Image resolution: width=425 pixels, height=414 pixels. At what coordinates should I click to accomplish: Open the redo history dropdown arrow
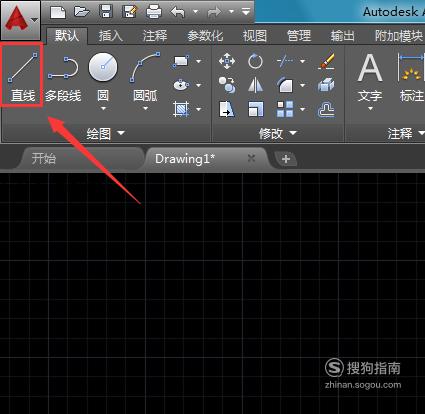[231, 12]
